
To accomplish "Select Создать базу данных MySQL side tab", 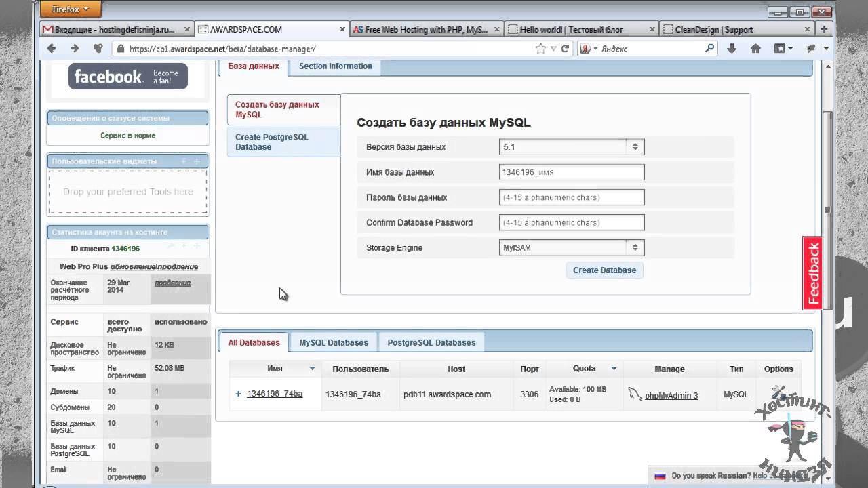I will 283,110.
